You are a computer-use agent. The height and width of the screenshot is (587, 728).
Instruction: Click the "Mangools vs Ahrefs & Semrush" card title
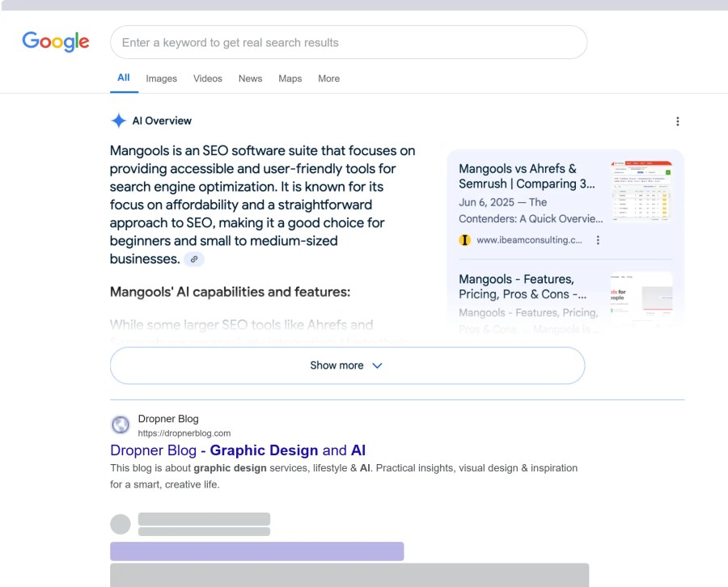pos(523,177)
